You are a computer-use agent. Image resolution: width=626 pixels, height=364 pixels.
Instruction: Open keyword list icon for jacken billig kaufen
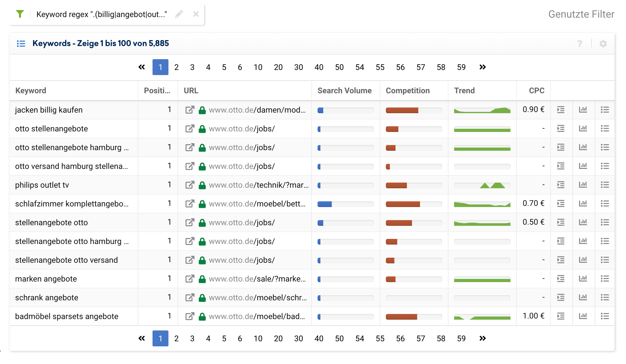(605, 109)
